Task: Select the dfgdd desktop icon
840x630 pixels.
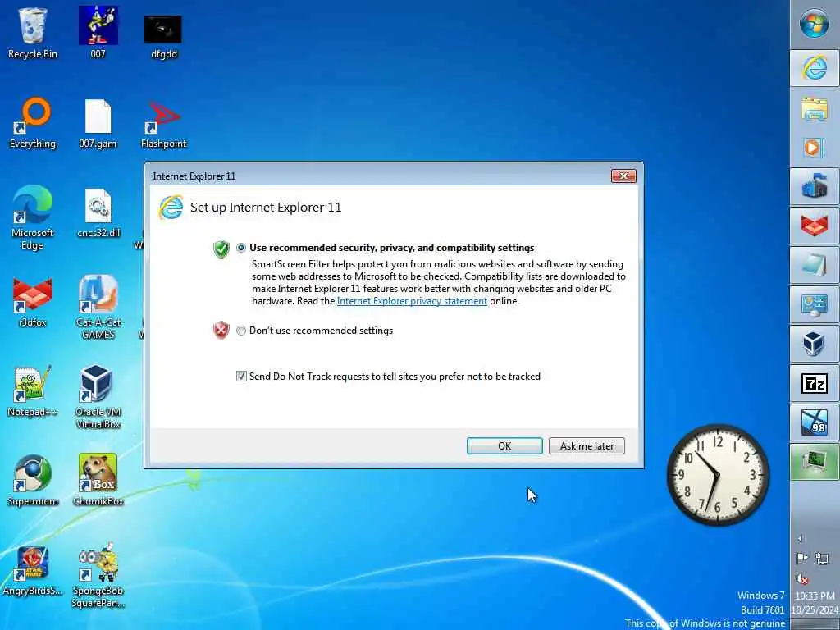Action: tap(163, 36)
